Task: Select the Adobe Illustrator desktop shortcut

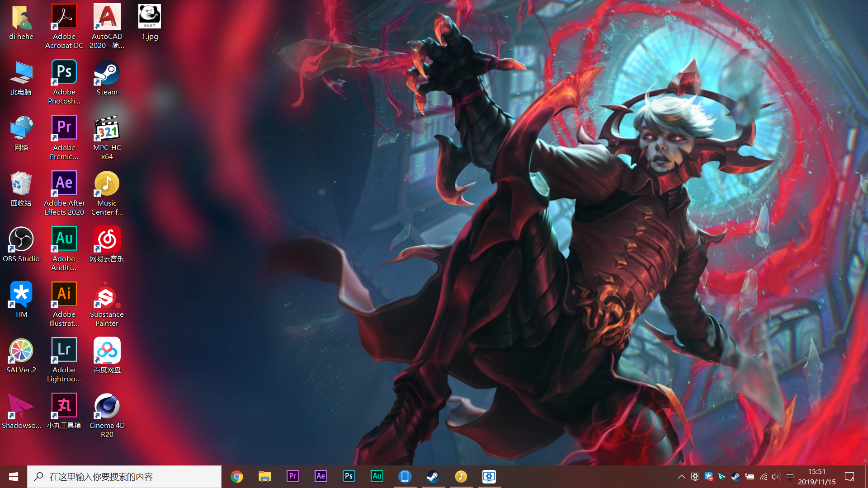Action: [64, 305]
